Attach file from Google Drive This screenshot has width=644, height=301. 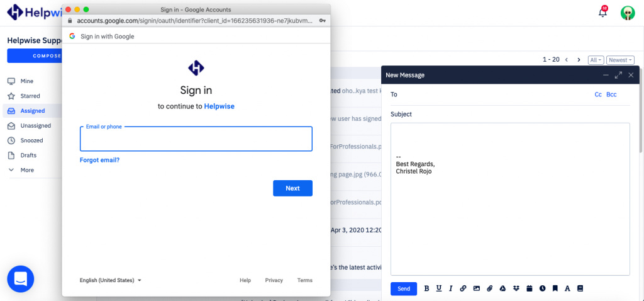click(x=502, y=288)
